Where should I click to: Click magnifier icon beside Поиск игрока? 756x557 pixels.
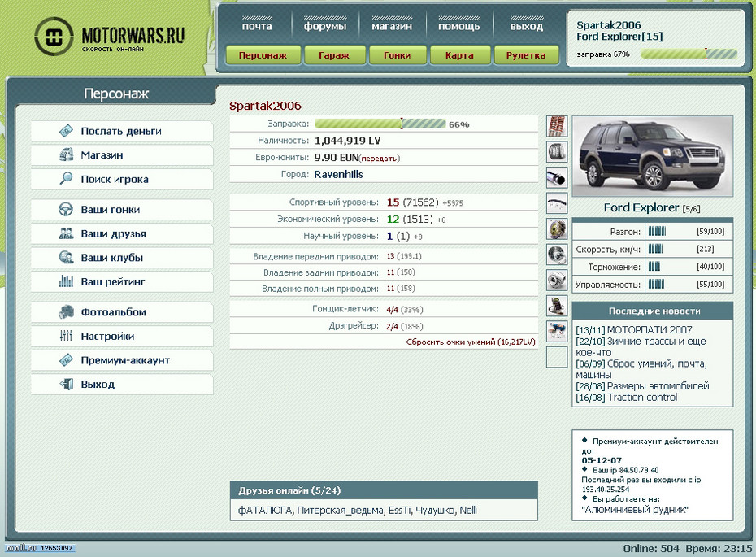point(66,178)
